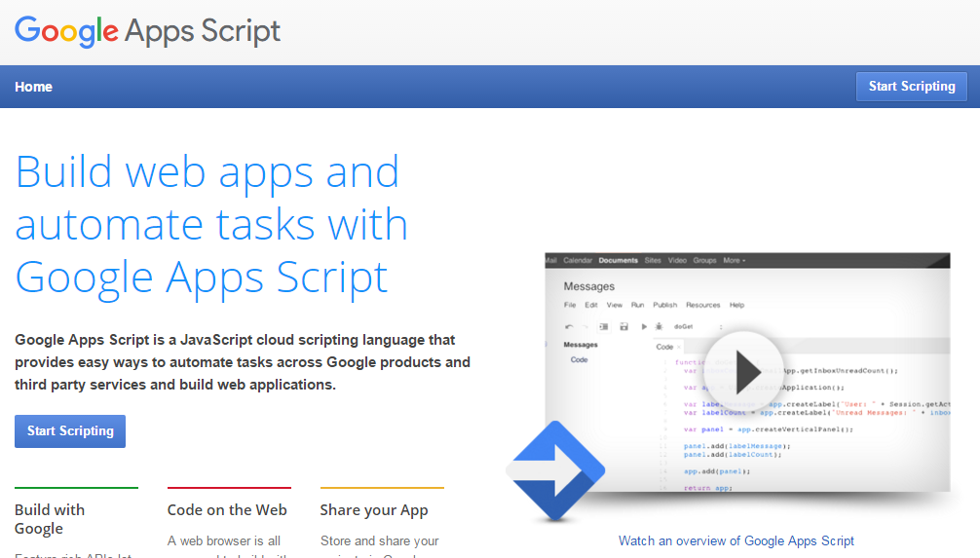This screenshot has height=558, width=980.
Task: Click Start Scripting below the intro paragraph
Action: (70, 431)
